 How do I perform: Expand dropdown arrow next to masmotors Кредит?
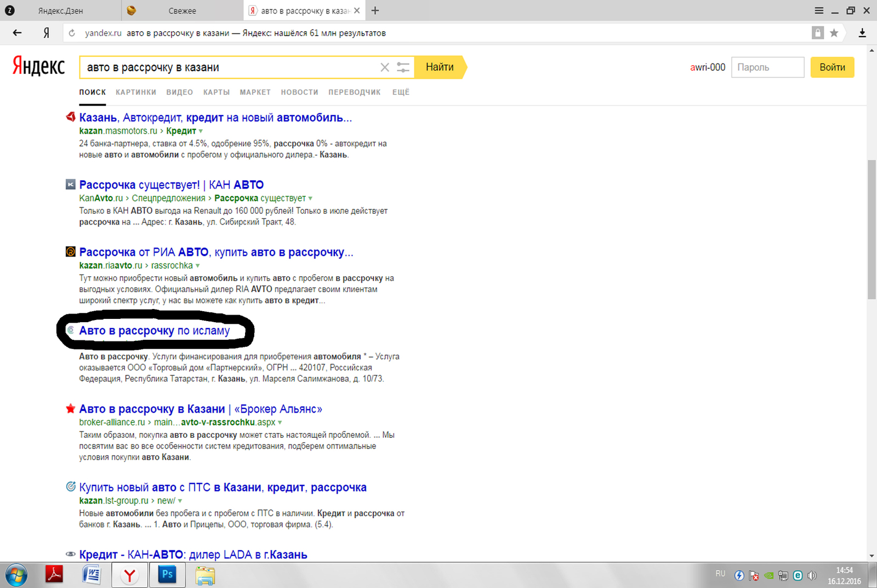(201, 131)
